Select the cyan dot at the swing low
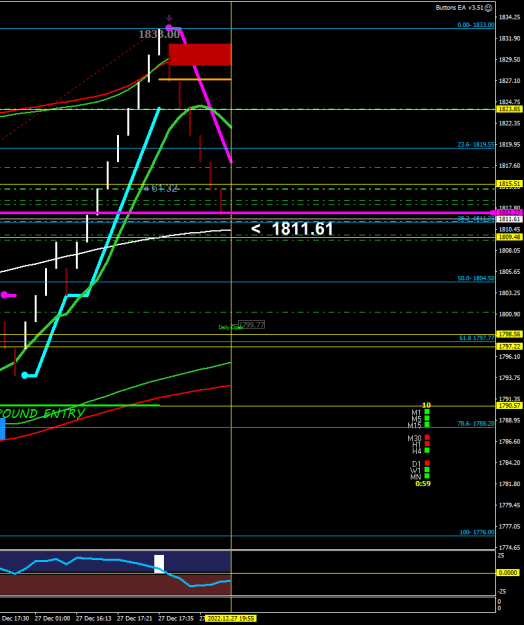The image size is (524, 625). (25, 375)
